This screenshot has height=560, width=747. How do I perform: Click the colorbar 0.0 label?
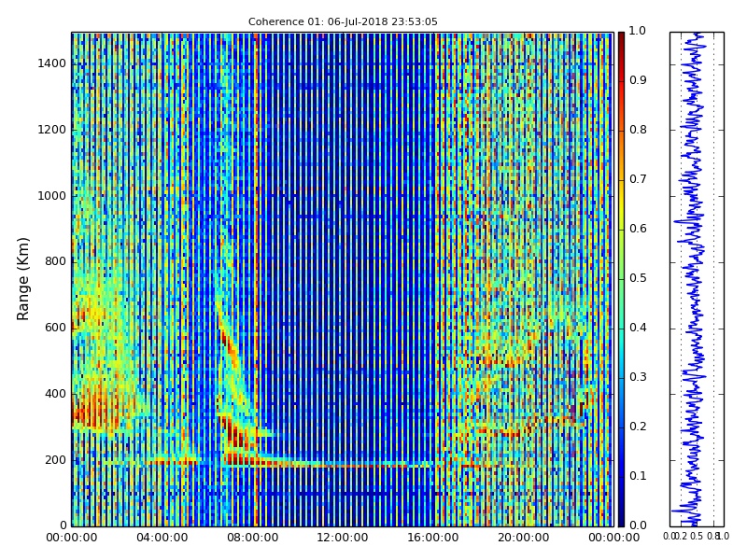(638, 525)
